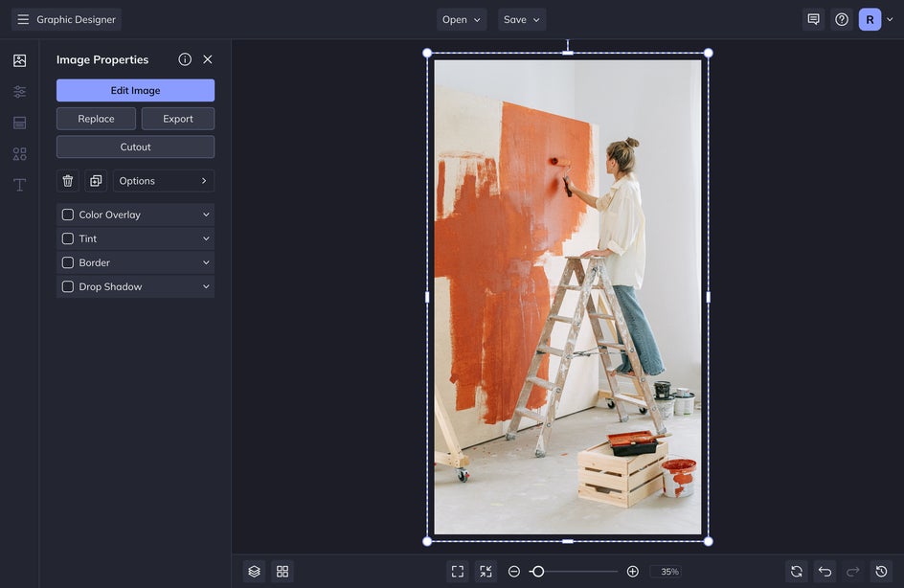Open the Text tool sidebar icon
This screenshot has height=588, width=904.
(x=19, y=185)
